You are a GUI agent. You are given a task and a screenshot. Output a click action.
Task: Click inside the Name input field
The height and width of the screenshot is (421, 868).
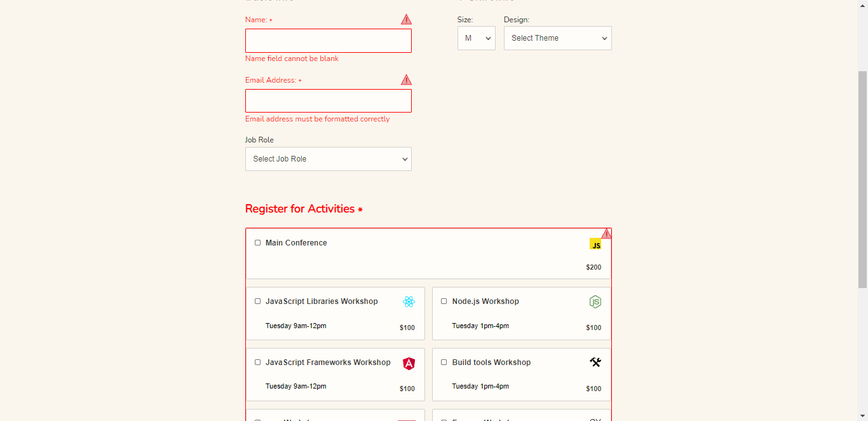click(x=328, y=40)
